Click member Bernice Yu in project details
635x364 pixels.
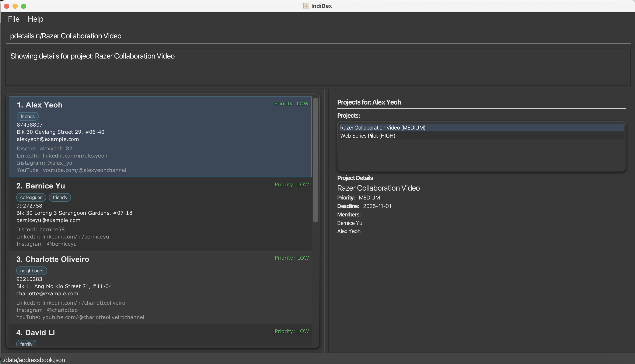point(349,223)
